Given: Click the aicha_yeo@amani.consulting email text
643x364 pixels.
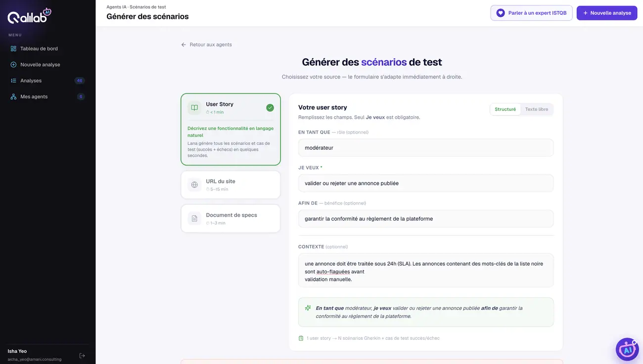Looking at the screenshot, I should point(35,359).
